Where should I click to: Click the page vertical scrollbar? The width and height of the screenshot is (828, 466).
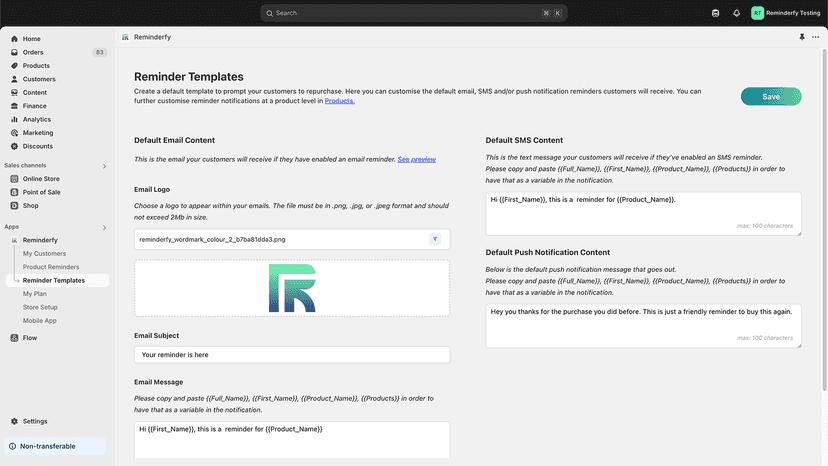[x=824, y=219]
